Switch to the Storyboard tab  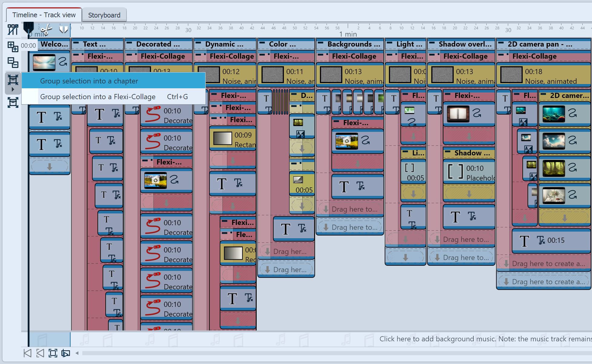pos(104,15)
